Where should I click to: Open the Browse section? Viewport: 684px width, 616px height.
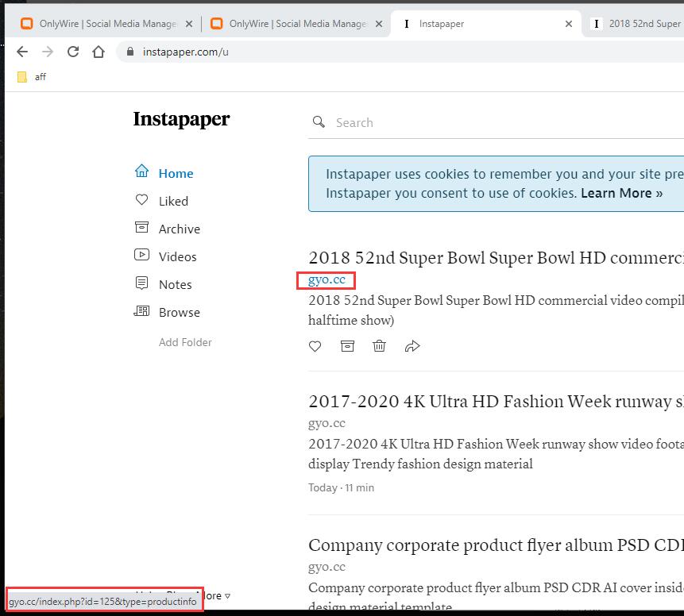180,313
